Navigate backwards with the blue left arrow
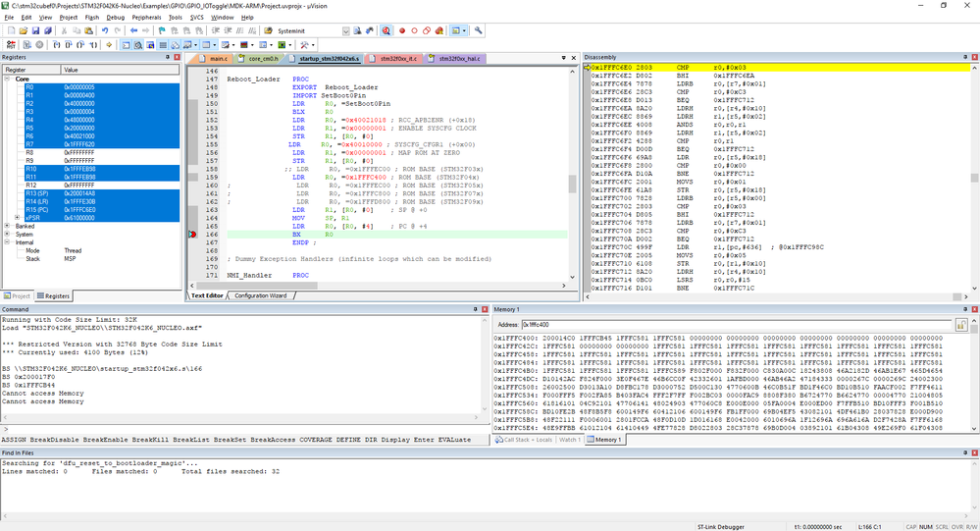980x531 pixels. [133, 30]
